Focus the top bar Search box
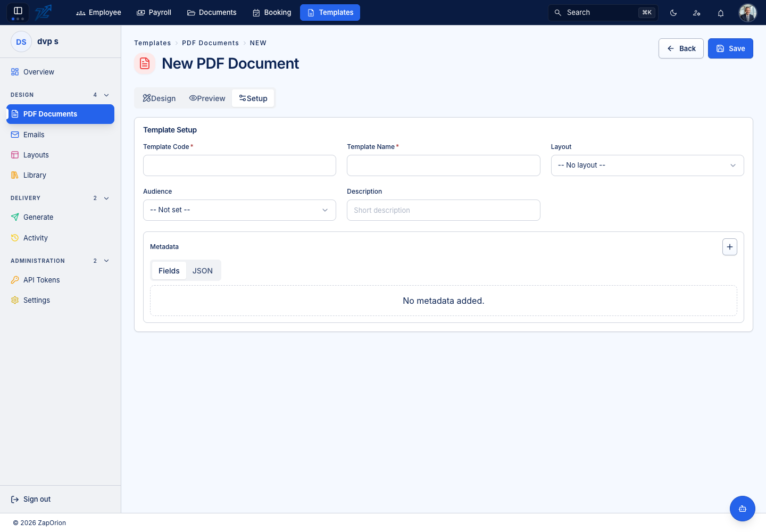The width and height of the screenshot is (766, 532). click(x=603, y=13)
